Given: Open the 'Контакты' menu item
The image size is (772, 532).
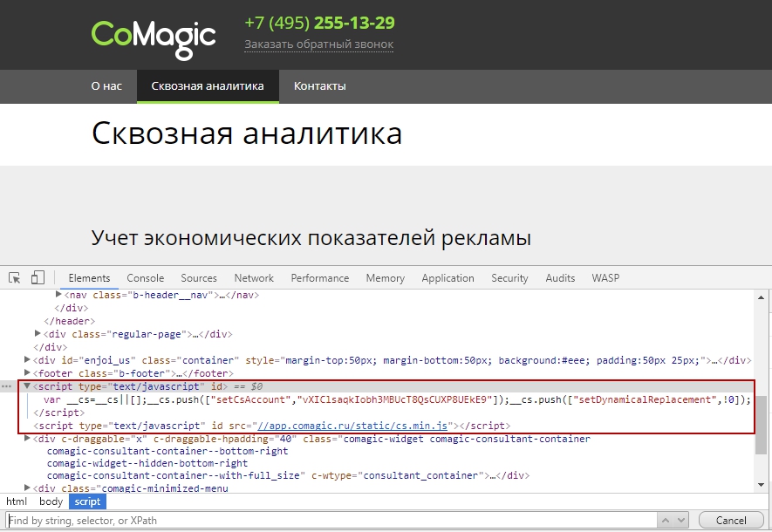Looking at the screenshot, I should click(x=320, y=86).
